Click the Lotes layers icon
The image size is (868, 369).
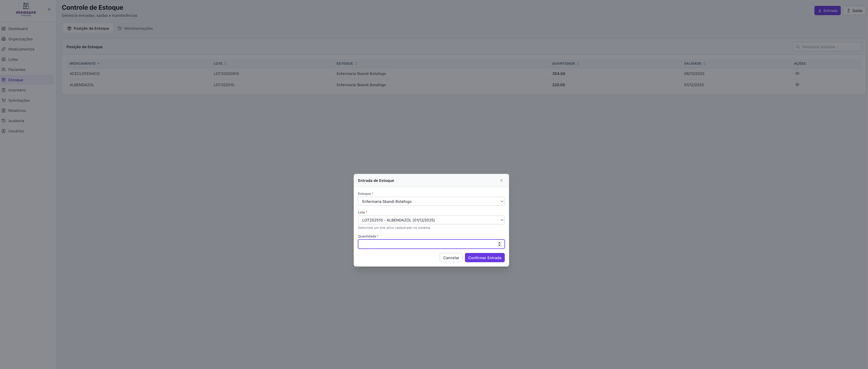4,60
